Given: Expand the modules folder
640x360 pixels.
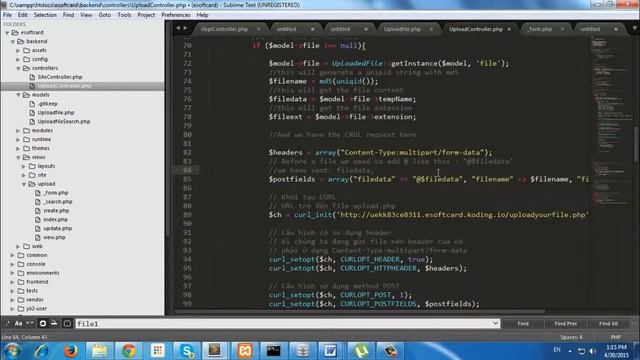Looking at the screenshot, I should point(18,131).
